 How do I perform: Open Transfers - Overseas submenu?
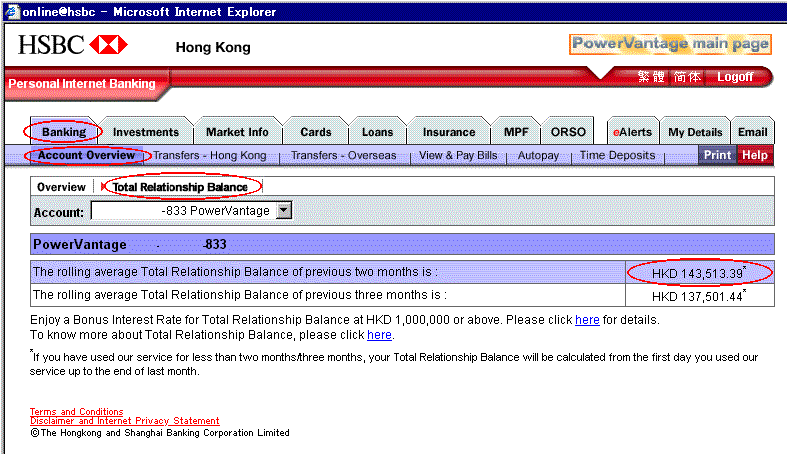click(344, 156)
